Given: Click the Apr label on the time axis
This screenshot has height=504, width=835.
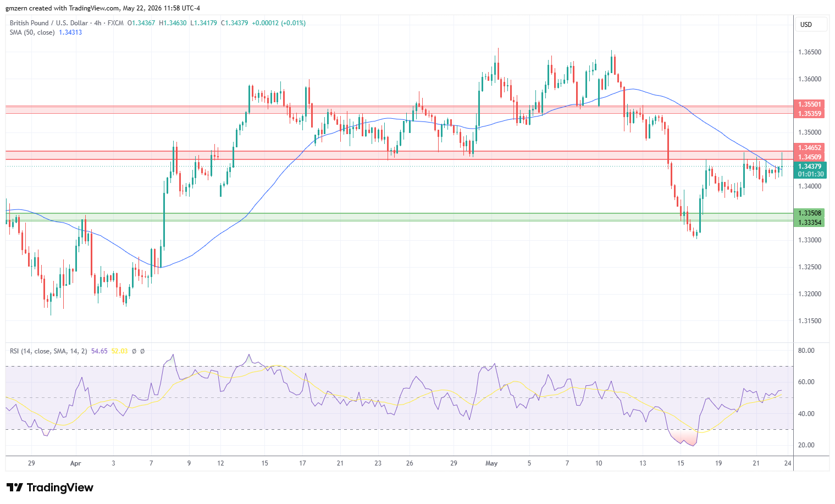Looking at the screenshot, I should coord(75,463).
